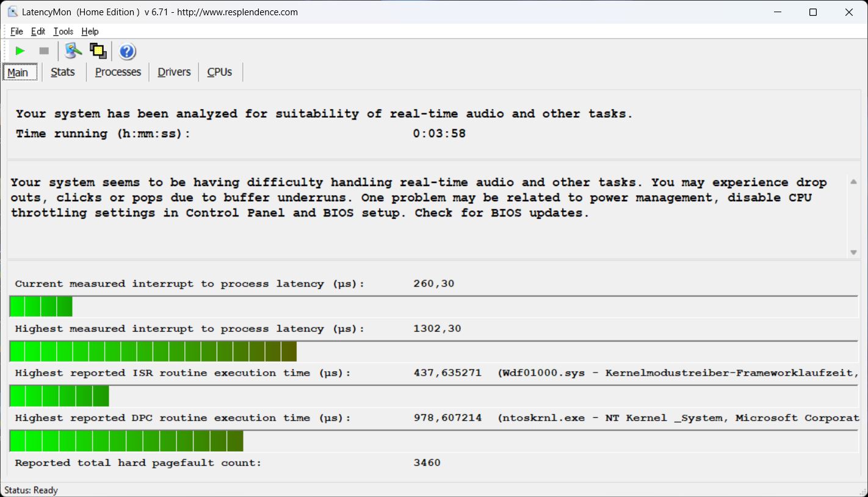The height and width of the screenshot is (497, 868).
Task: Switch to the Stats tab
Action: 63,72
